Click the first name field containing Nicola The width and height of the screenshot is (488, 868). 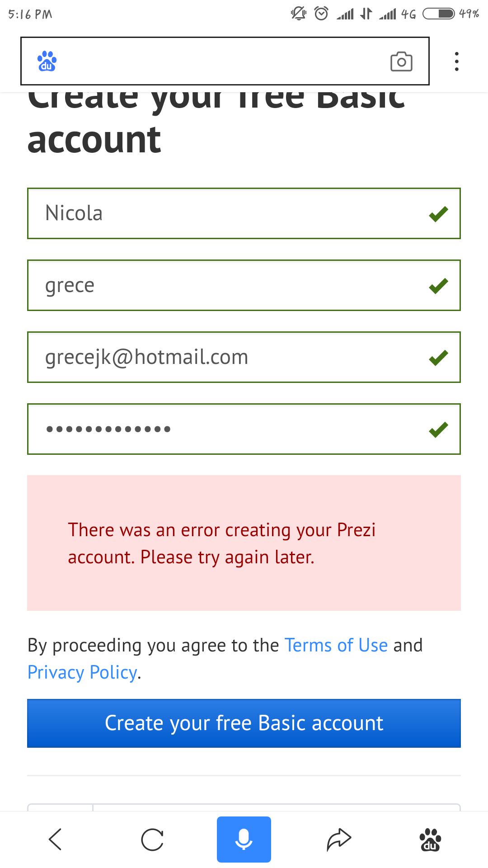[x=226, y=213]
